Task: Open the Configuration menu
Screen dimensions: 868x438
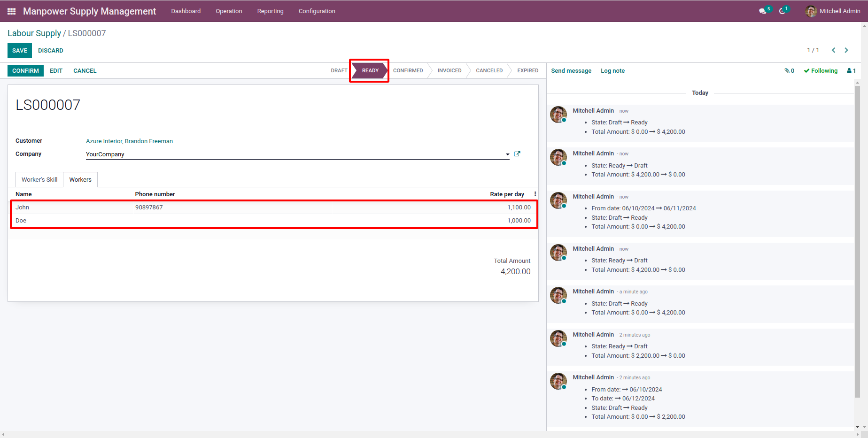Action: pyautogui.click(x=317, y=11)
